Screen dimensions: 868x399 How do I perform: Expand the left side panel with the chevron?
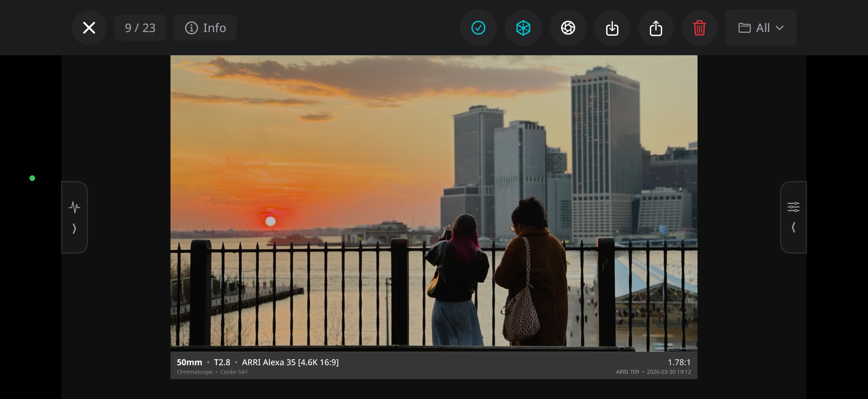[74, 229]
